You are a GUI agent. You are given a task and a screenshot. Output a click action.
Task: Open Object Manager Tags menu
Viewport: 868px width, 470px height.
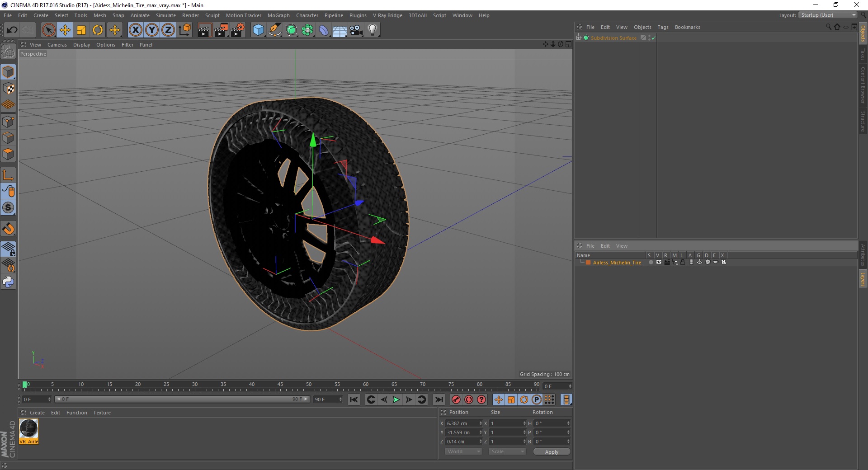[663, 27]
